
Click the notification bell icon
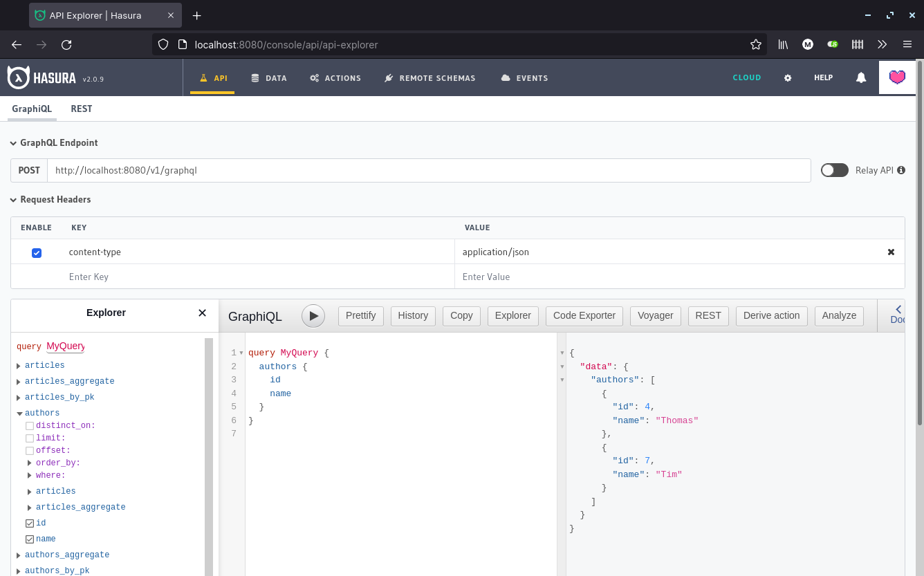click(x=861, y=78)
